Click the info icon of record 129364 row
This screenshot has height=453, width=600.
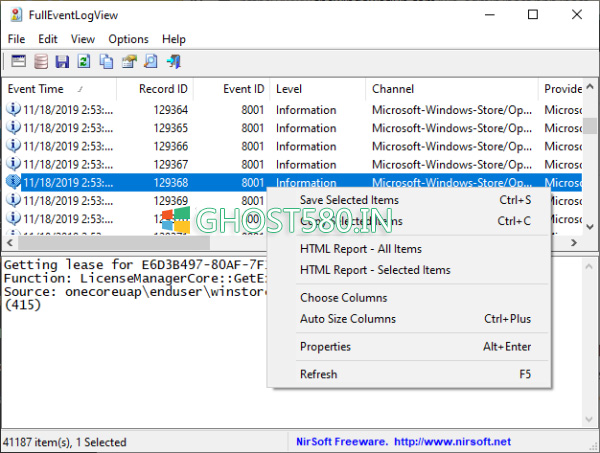[13, 109]
